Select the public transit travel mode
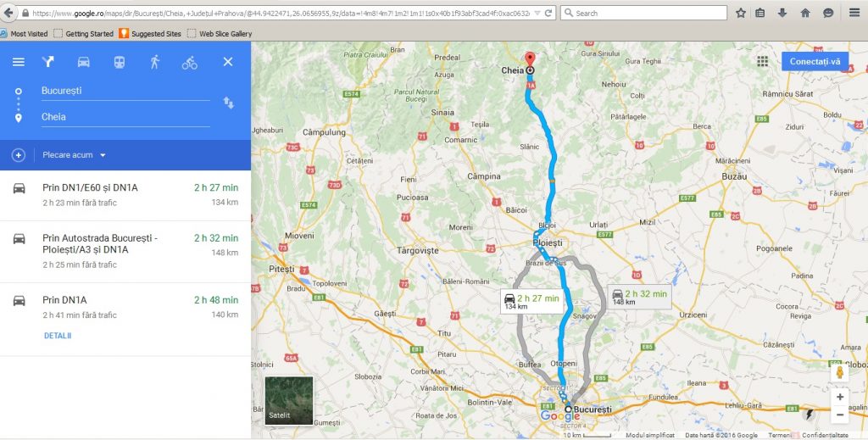The image size is (868, 440). (120, 62)
